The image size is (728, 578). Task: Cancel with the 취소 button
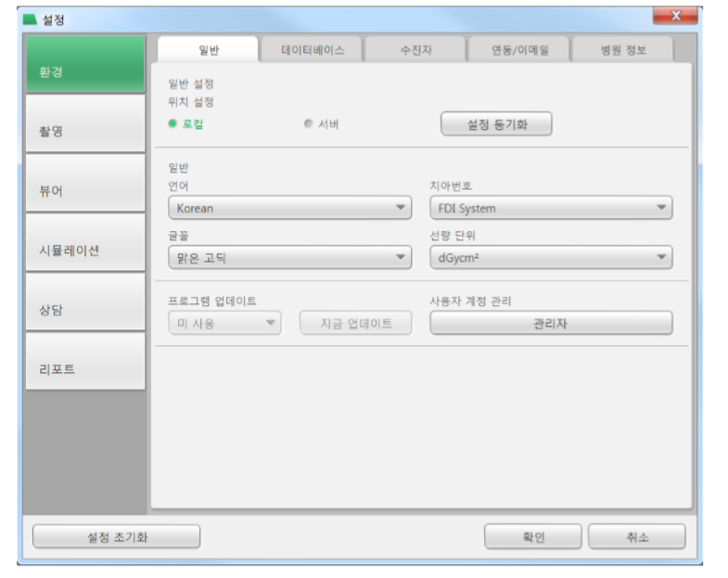pos(637,537)
